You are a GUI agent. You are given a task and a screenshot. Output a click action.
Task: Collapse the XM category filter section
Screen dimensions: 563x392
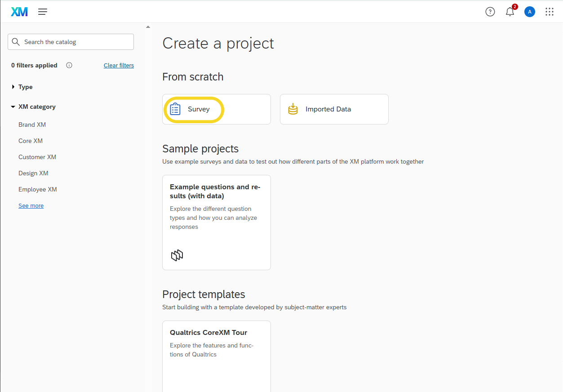click(x=36, y=107)
